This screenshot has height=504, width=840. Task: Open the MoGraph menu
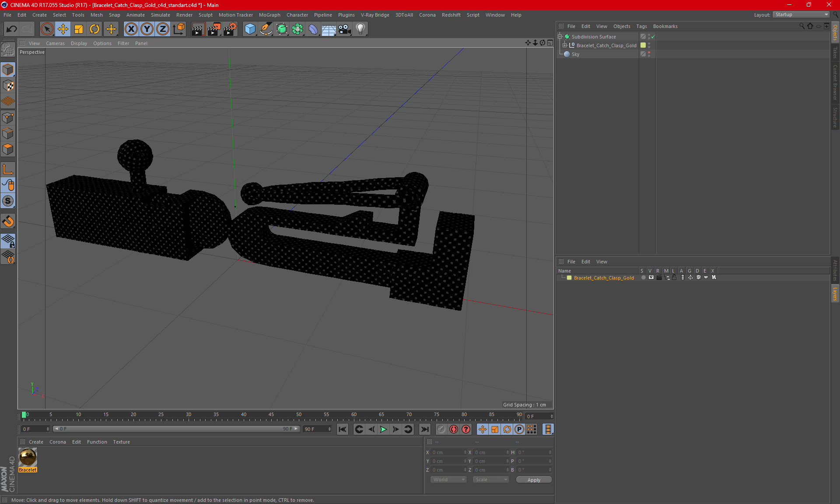click(269, 15)
